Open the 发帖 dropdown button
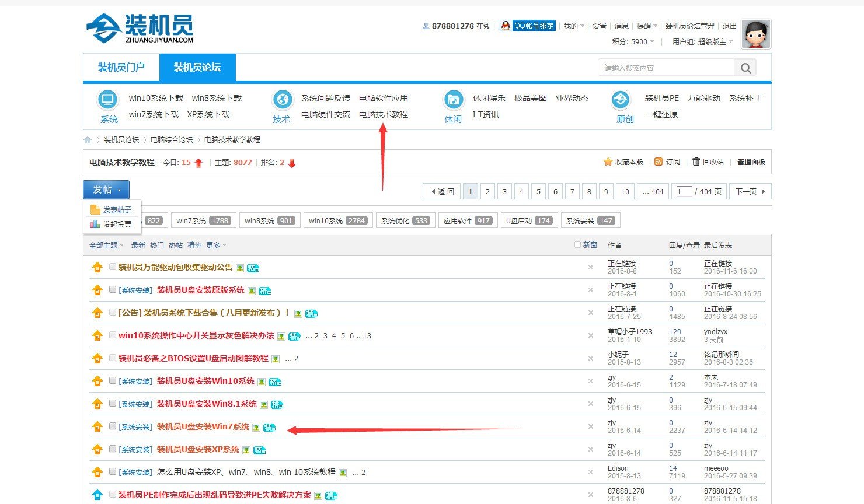Screen dimensions: 864x504 [x=106, y=190]
